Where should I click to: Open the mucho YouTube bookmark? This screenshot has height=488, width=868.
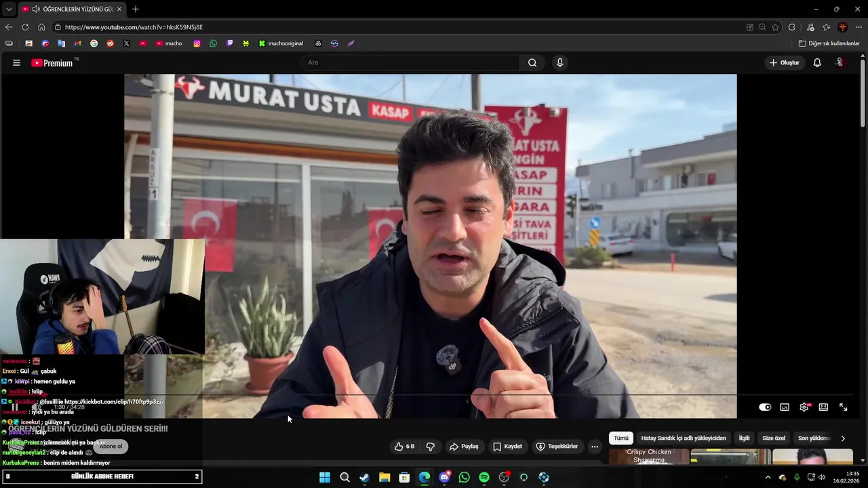tap(169, 43)
